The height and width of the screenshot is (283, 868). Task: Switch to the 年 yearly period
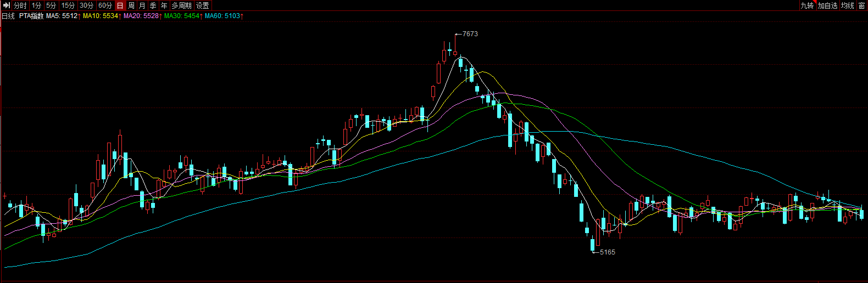tap(164, 5)
